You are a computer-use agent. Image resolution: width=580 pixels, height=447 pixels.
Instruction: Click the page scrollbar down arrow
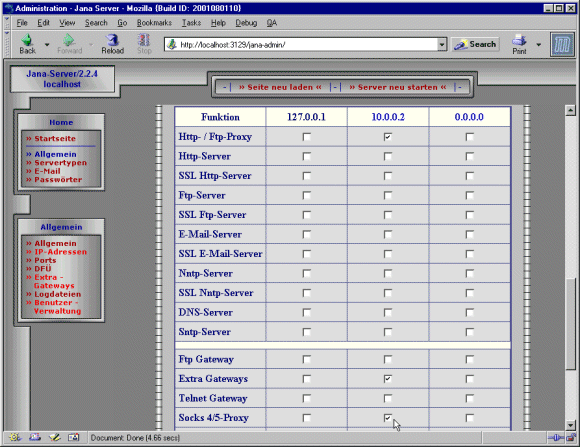click(x=570, y=425)
